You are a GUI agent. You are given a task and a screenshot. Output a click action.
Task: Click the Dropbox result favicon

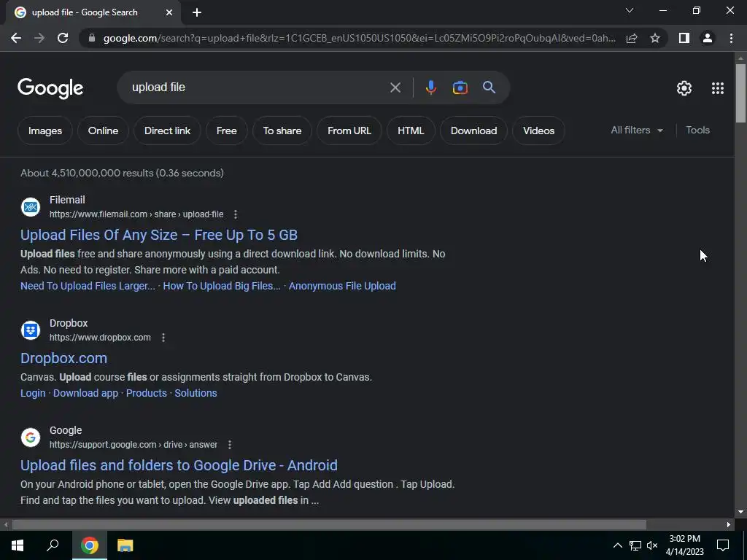[31, 330]
